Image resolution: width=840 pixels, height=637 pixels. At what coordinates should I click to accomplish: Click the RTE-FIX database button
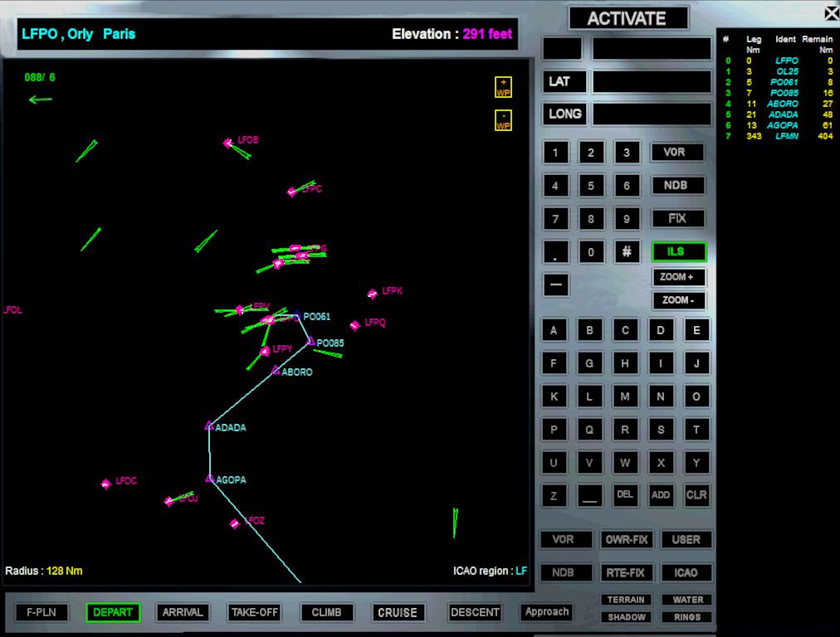point(628,572)
